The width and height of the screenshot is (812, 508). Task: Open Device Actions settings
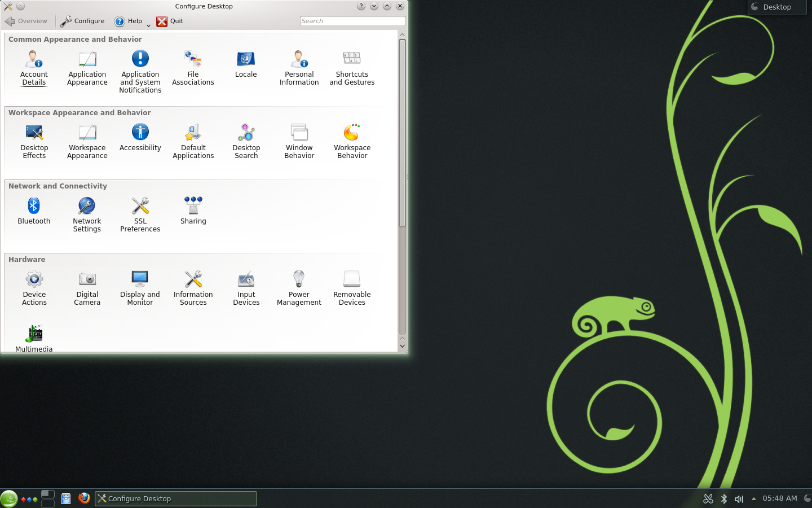pos(34,288)
